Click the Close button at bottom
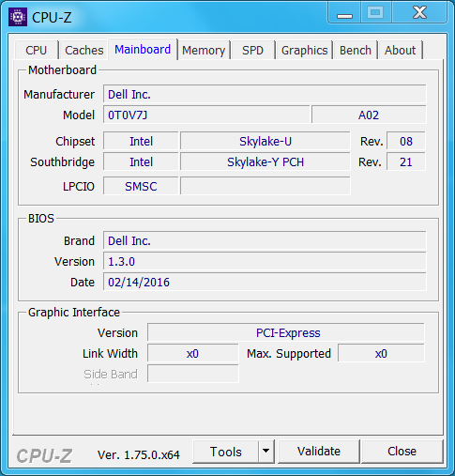455x476 pixels. point(402,452)
